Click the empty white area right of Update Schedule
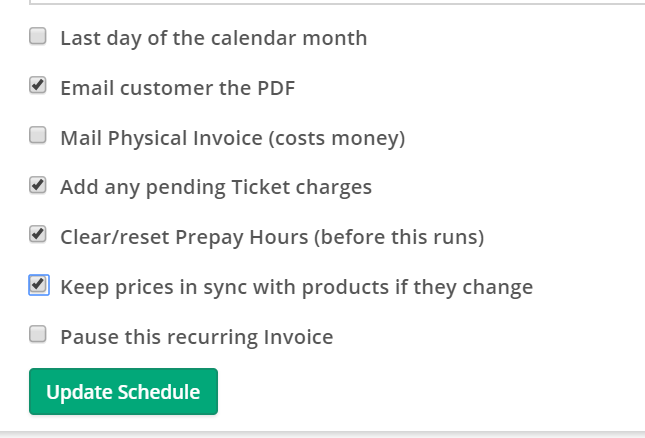 tap(420, 392)
